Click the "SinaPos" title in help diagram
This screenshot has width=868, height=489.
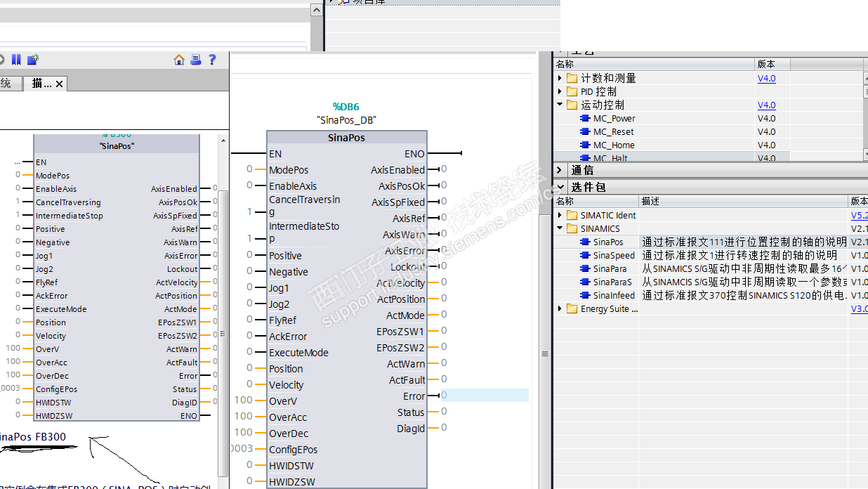click(117, 146)
